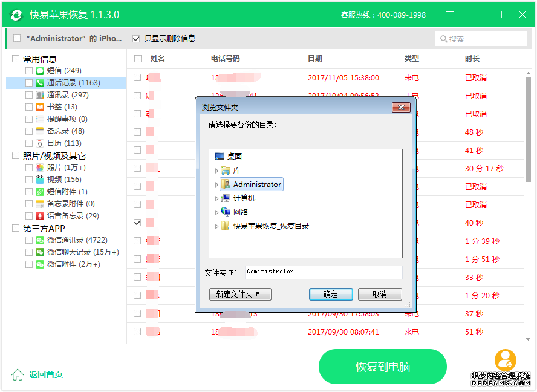Expand the 网络 node arrow
537x392 pixels.
pos(216,212)
